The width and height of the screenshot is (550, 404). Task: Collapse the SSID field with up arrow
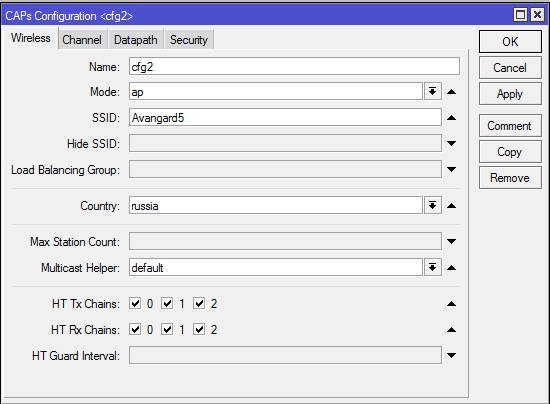[x=451, y=118]
